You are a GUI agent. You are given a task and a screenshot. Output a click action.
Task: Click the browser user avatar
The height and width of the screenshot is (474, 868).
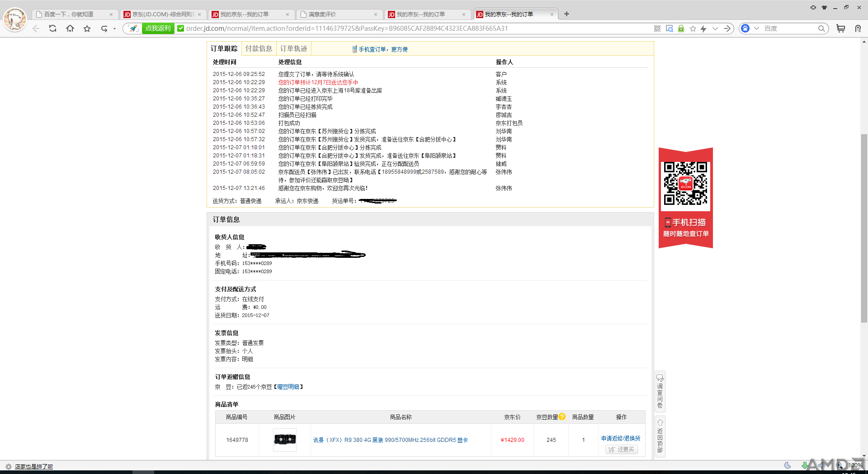15,19
